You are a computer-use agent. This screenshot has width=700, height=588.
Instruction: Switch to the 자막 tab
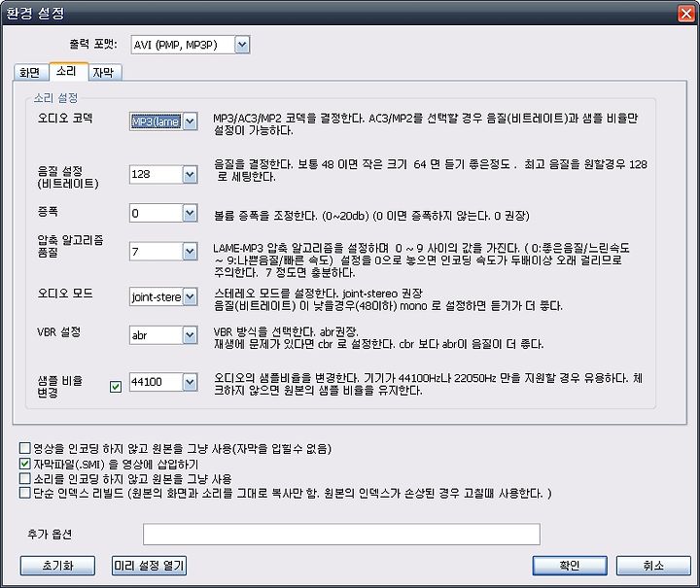[104, 72]
